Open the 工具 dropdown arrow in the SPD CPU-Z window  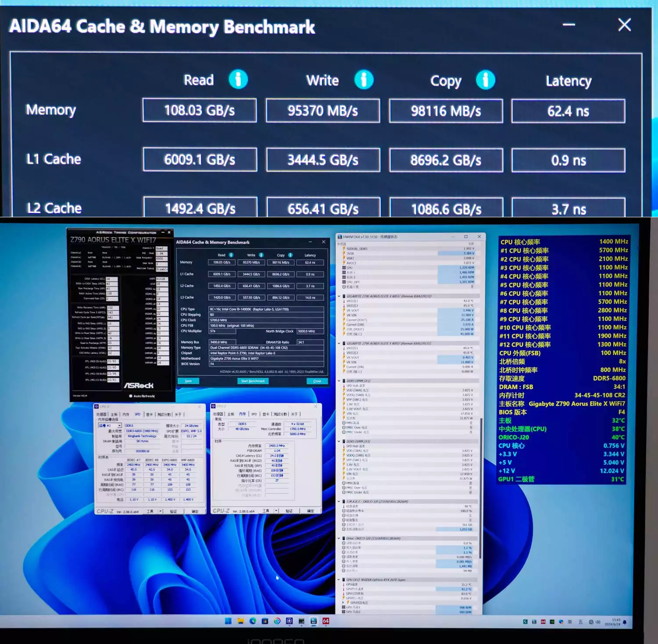[x=160, y=511]
